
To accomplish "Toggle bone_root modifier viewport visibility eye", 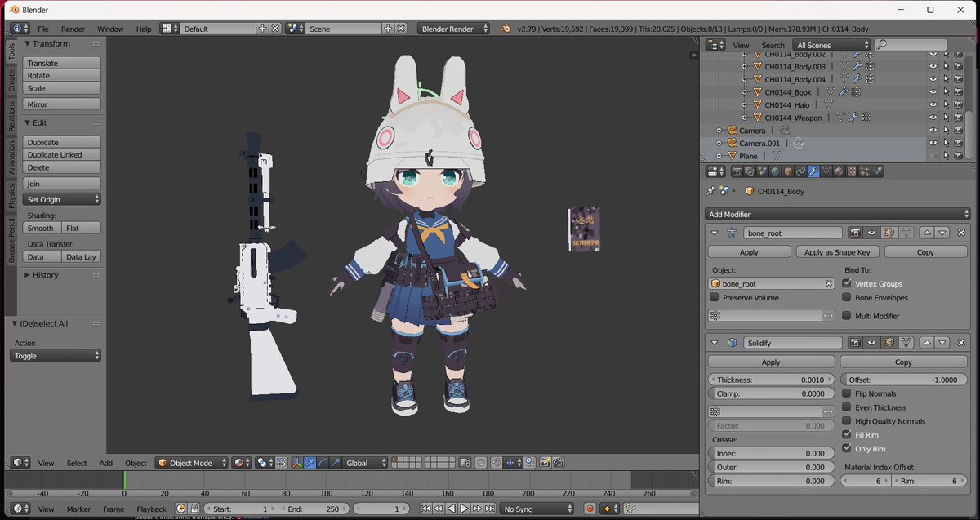I will tap(871, 233).
